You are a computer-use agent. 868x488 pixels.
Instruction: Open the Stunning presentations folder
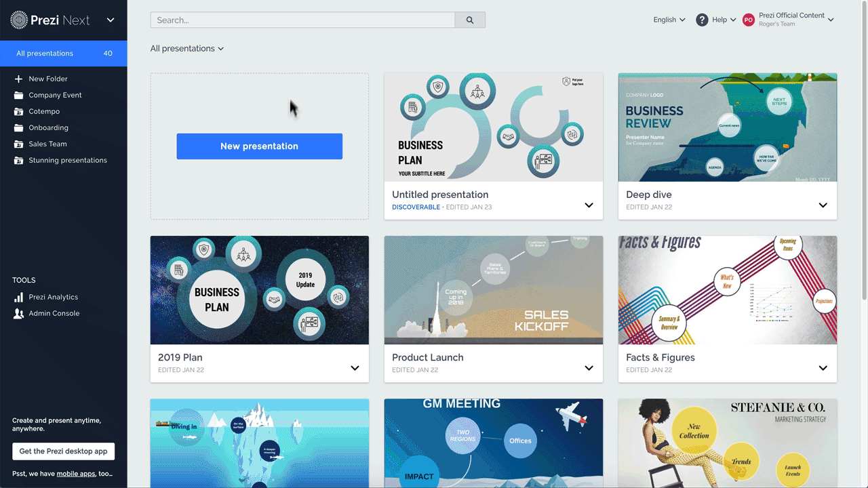pyautogui.click(x=67, y=161)
